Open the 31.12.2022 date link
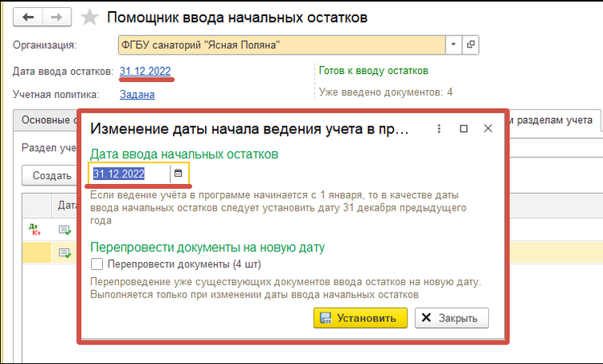This screenshot has width=603, height=364. point(144,71)
